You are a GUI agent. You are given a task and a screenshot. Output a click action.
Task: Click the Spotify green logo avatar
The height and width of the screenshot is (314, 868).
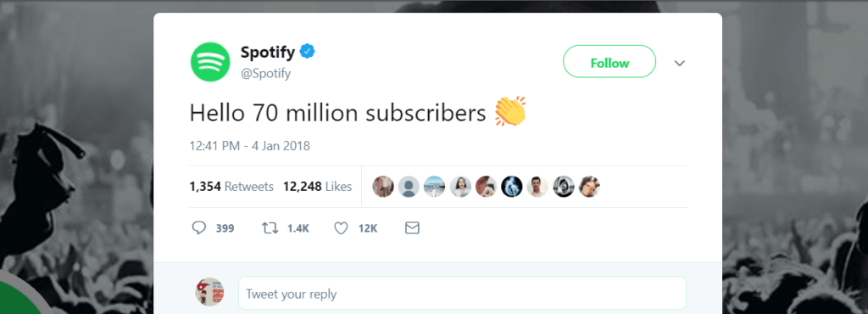click(210, 62)
